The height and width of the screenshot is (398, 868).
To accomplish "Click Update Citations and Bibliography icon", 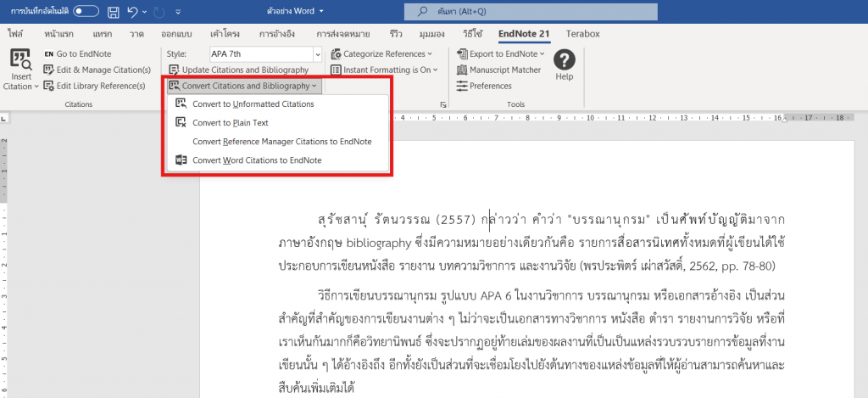I will [174, 70].
